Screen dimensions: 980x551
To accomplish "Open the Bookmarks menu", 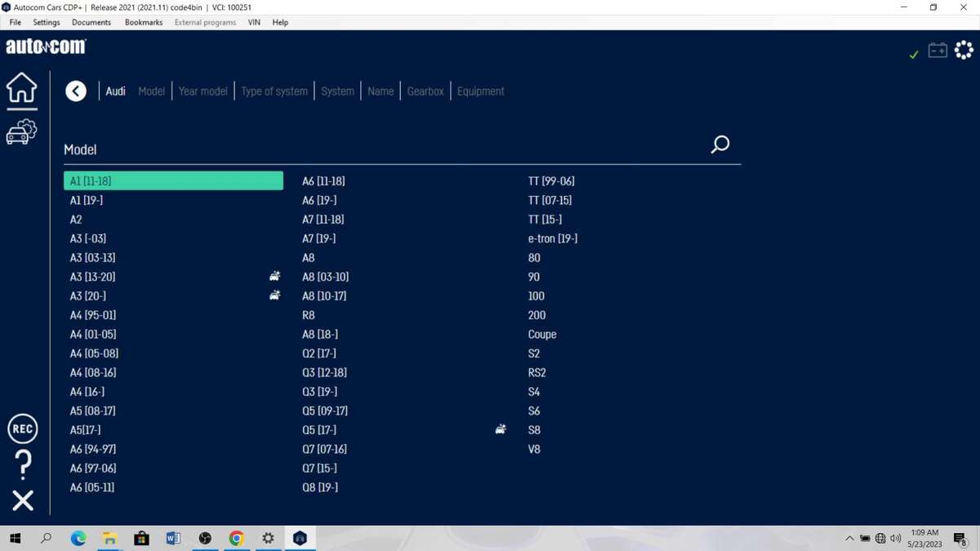I will tap(144, 22).
